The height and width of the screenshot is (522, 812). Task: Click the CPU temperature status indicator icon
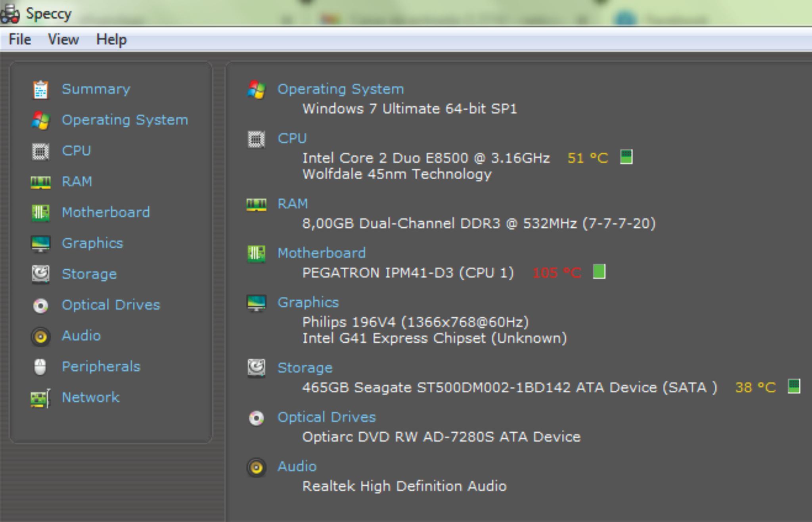pyautogui.click(x=626, y=157)
